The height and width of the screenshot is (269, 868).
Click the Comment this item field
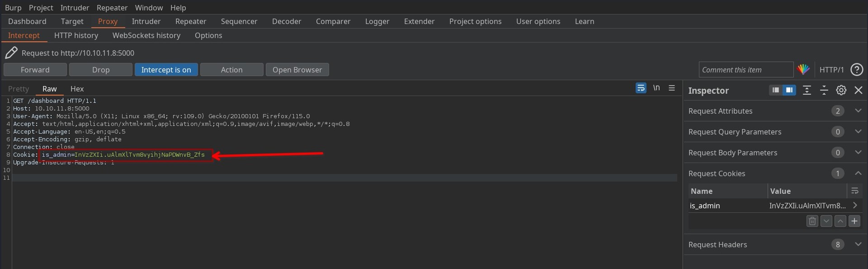746,70
